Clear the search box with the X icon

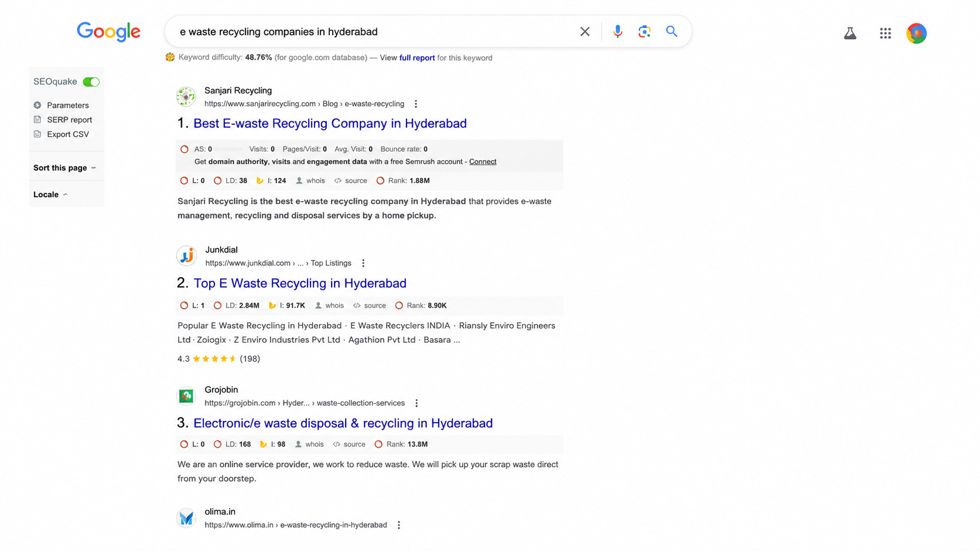coord(585,32)
